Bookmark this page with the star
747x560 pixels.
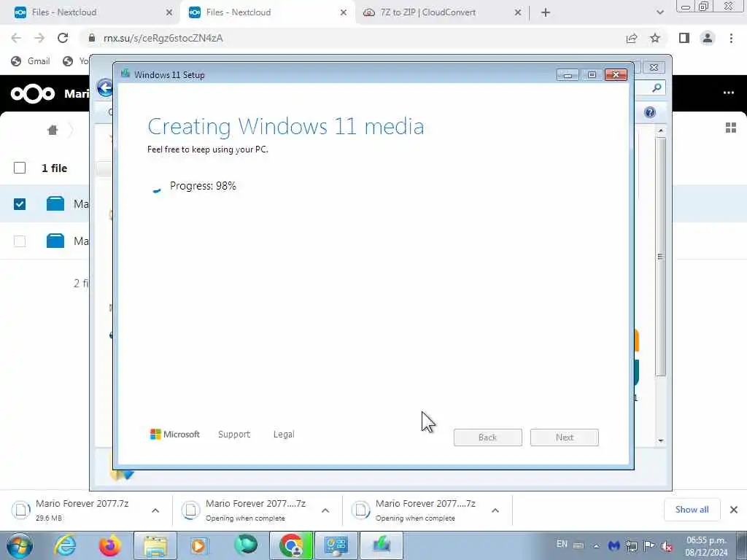point(655,38)
